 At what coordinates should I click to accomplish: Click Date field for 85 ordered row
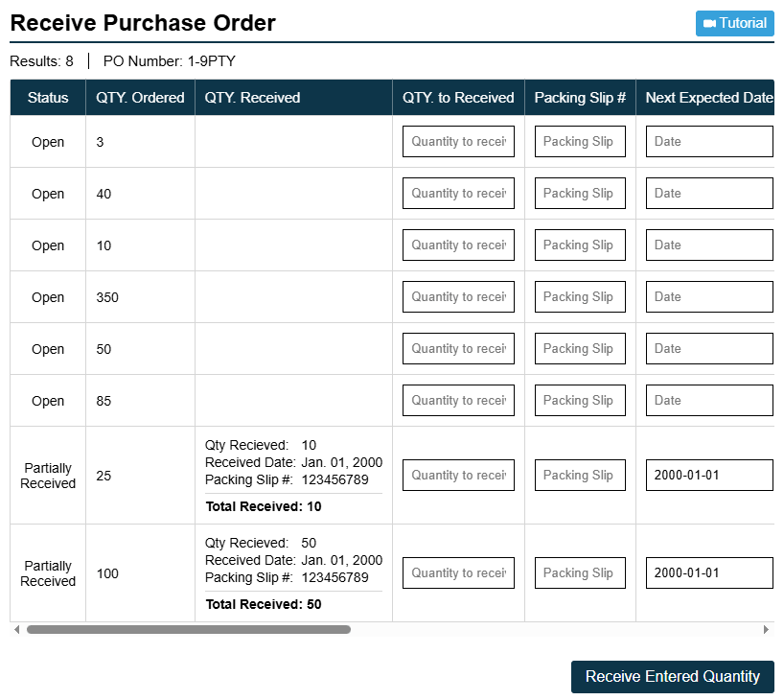pos(709,400)
